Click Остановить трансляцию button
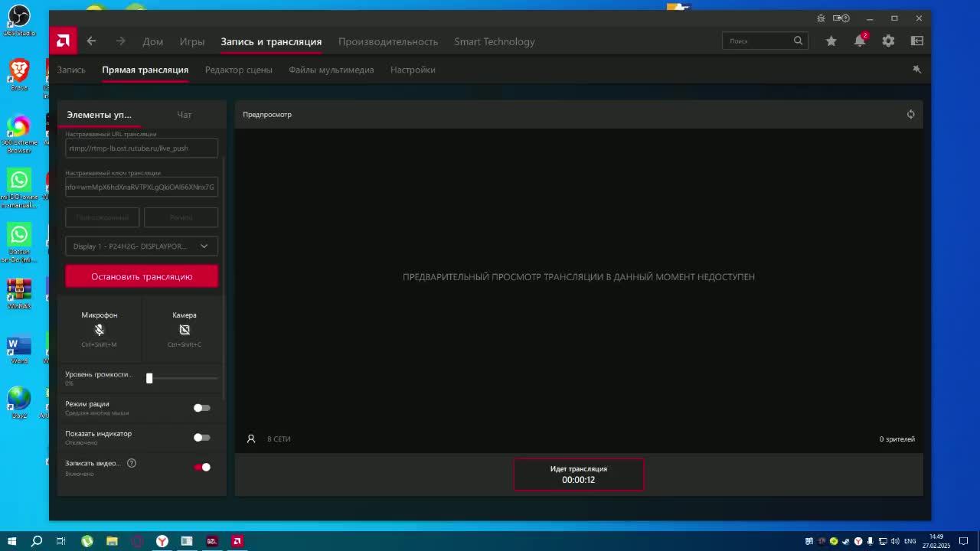This screenshot has height=551, width=980. click(142, 276)
